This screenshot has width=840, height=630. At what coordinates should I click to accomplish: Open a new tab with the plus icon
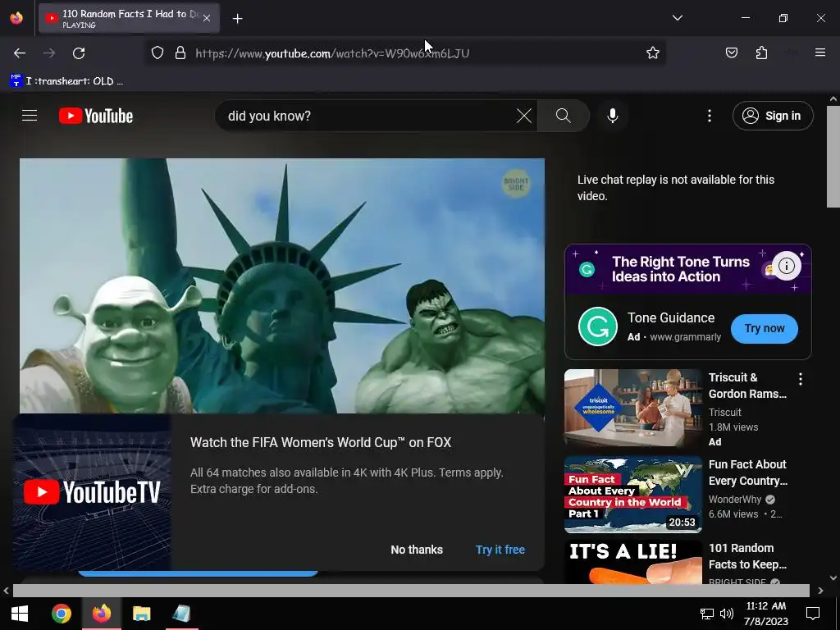[x=237, y=19]
